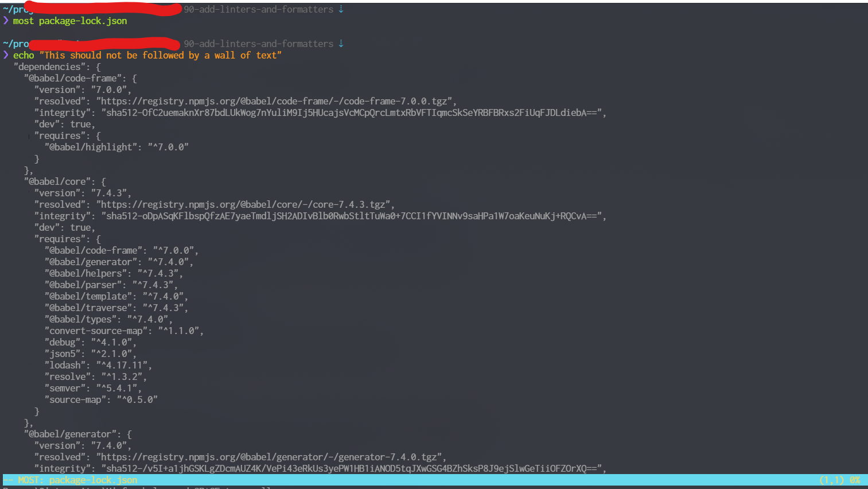Click the '0%' progress indicator at bottom right
This screenshot has width=868, height=489.
(x=854, y=479)
